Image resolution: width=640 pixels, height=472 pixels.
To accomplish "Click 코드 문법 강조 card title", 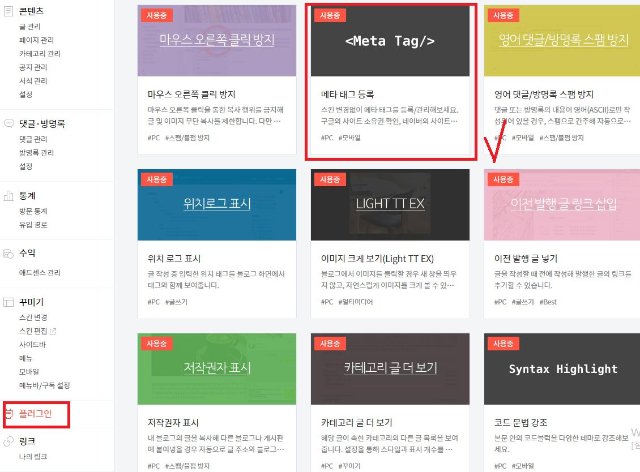I will point(520,423).
